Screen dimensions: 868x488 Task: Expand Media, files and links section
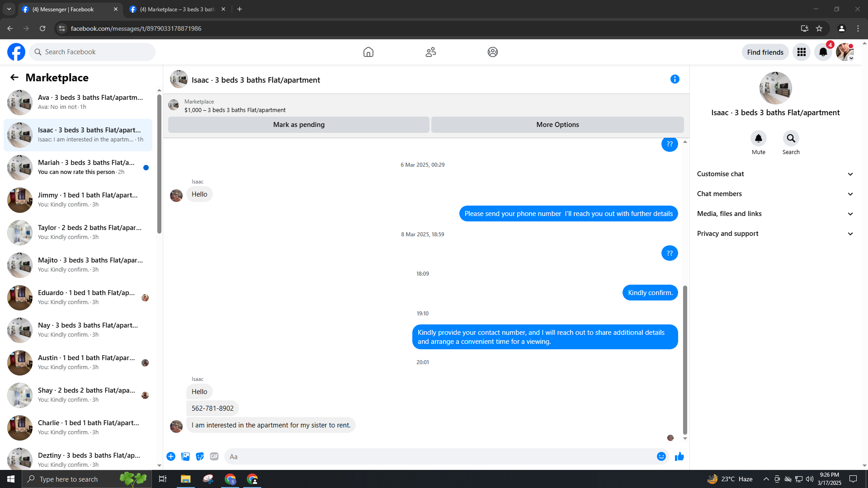coord(775,214)
